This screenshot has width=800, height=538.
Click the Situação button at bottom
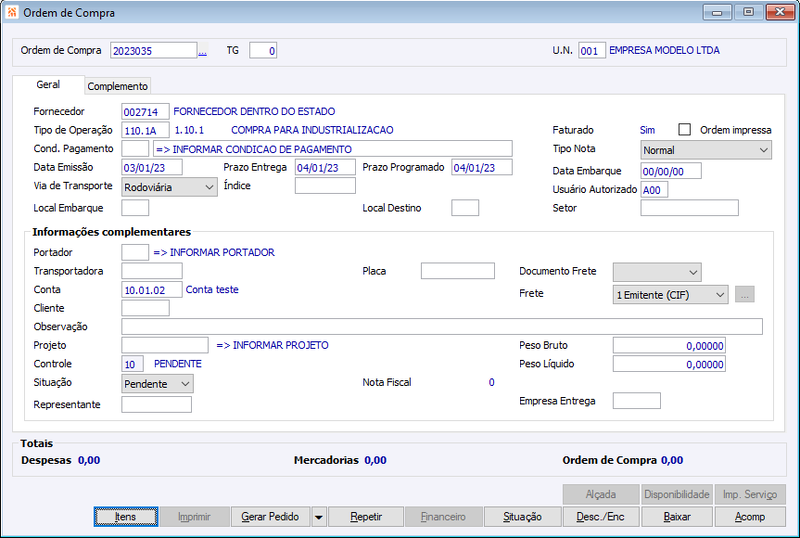pyautogui.click(x=522, y=517)
